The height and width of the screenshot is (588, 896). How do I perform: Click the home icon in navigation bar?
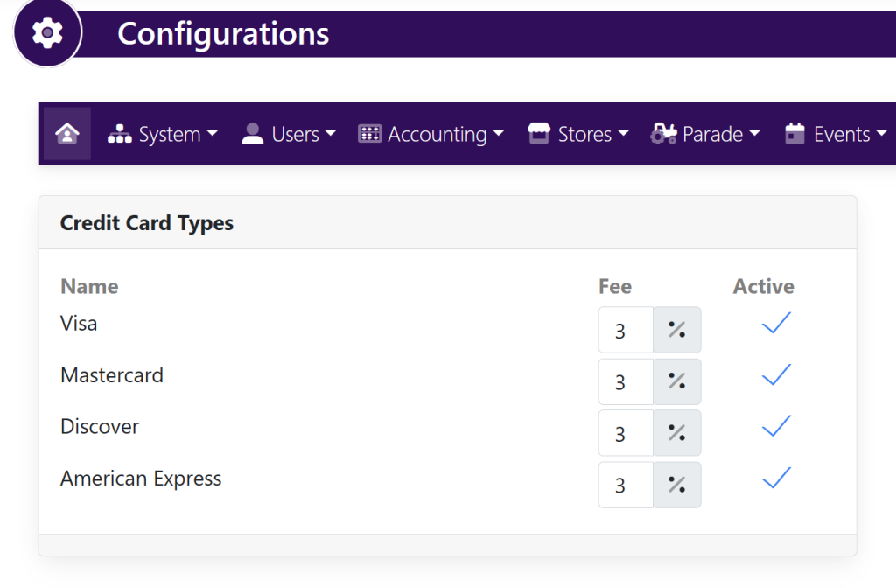click(67, 134)
